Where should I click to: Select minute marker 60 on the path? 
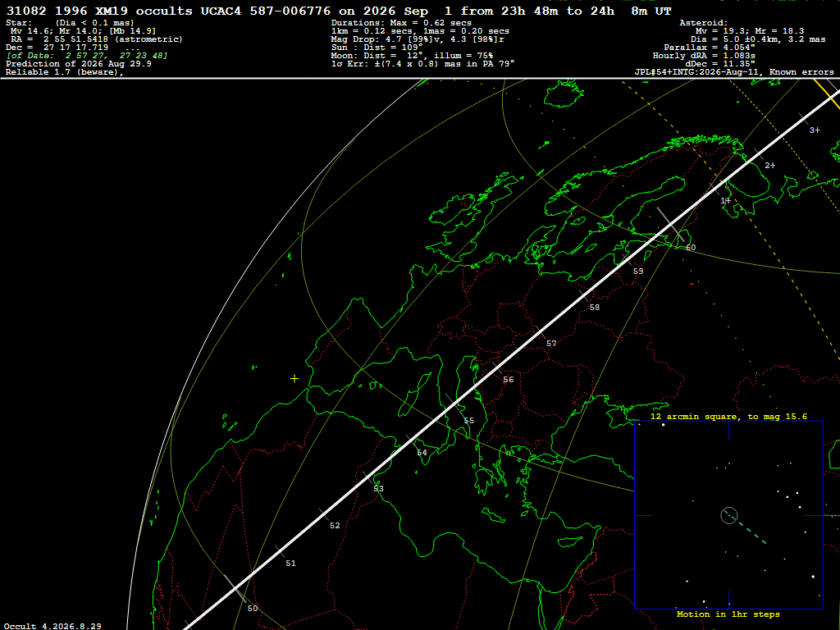[691, 248]
